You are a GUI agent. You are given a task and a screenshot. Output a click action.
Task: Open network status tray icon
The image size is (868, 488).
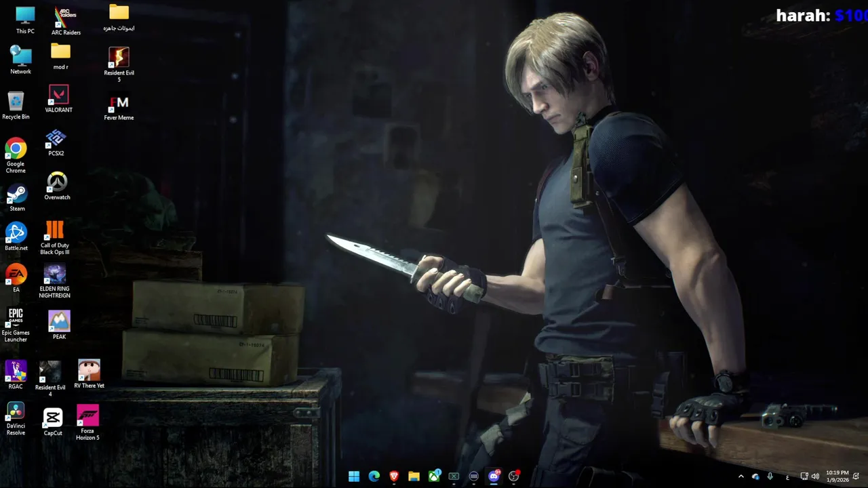point(804,476)
